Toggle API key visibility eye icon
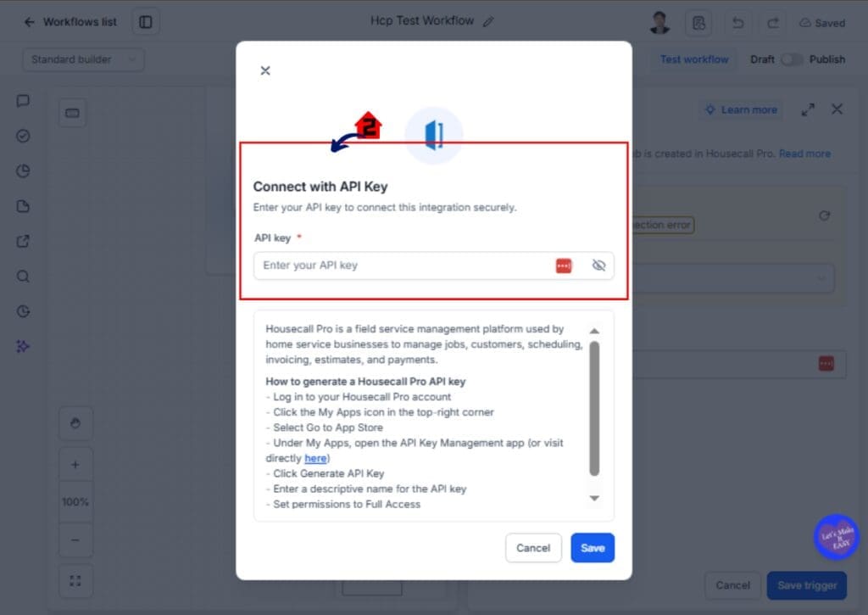Image resolution: width=868 pixels, height=615 pixels. pos(598,266)
